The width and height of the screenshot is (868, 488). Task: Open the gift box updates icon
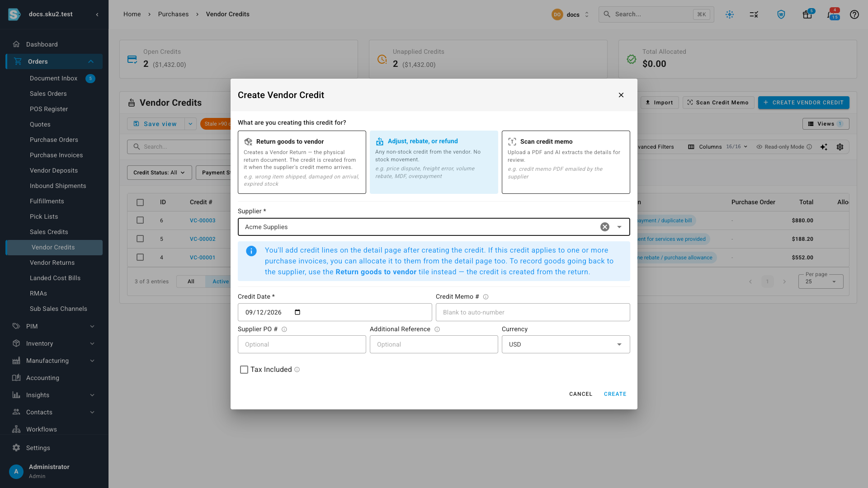click(x=807, y=14)
